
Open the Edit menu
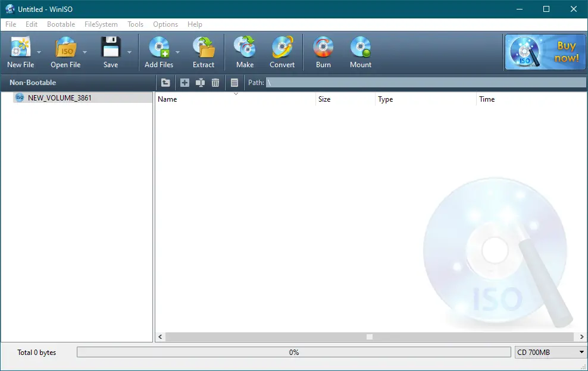point(32,24)
